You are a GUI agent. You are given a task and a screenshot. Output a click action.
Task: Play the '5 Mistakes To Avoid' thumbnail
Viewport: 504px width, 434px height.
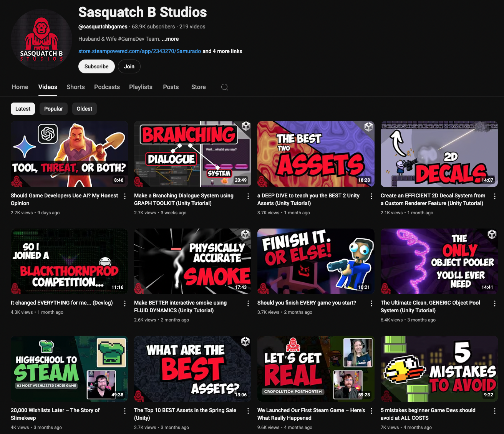439,369
